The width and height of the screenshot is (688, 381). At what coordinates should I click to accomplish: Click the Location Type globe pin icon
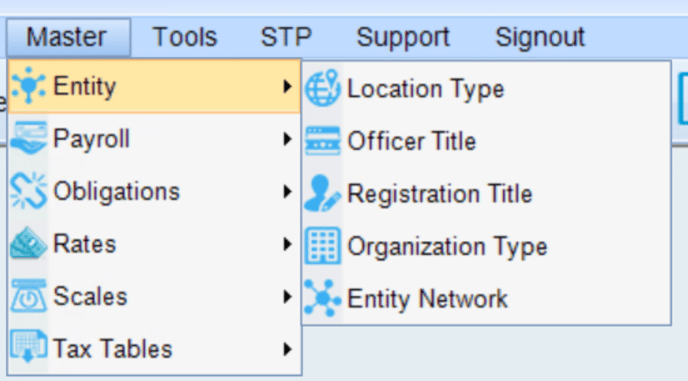click(322, 88)
